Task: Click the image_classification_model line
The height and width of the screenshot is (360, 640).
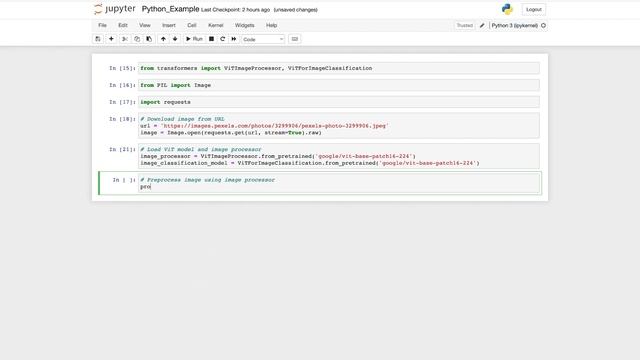Action: [x=310, y=163]
